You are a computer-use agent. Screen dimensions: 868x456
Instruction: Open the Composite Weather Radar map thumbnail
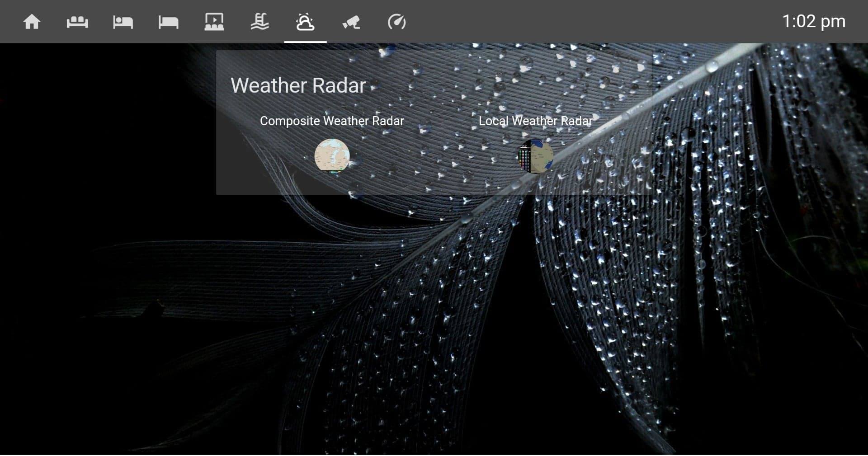pyautogui.click(x=332, y=156)
